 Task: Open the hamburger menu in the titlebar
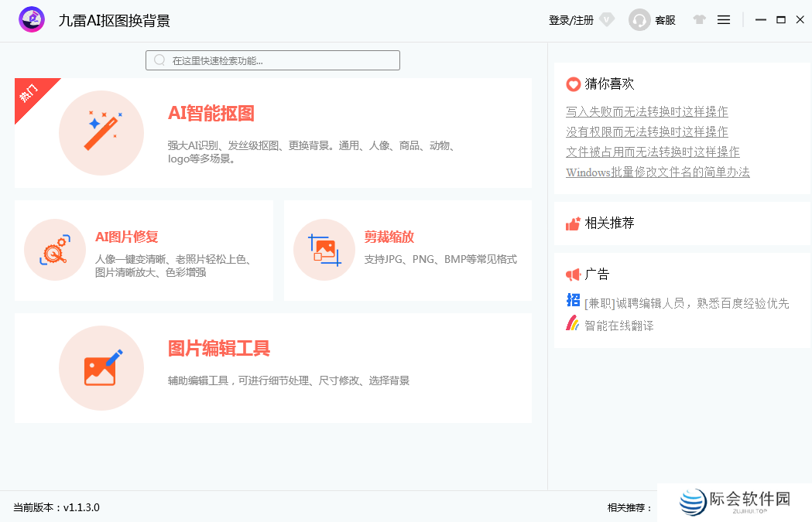(x=724, y=19)
